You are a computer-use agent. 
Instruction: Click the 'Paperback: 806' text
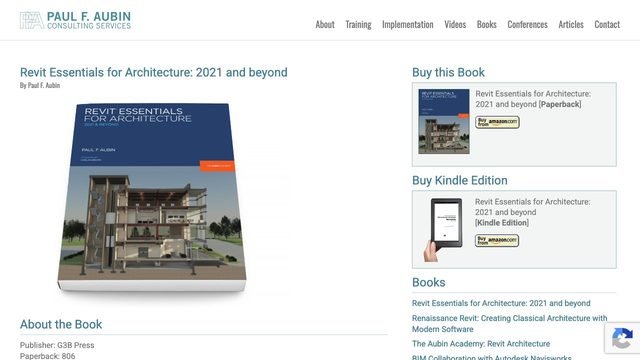point(47,356)
